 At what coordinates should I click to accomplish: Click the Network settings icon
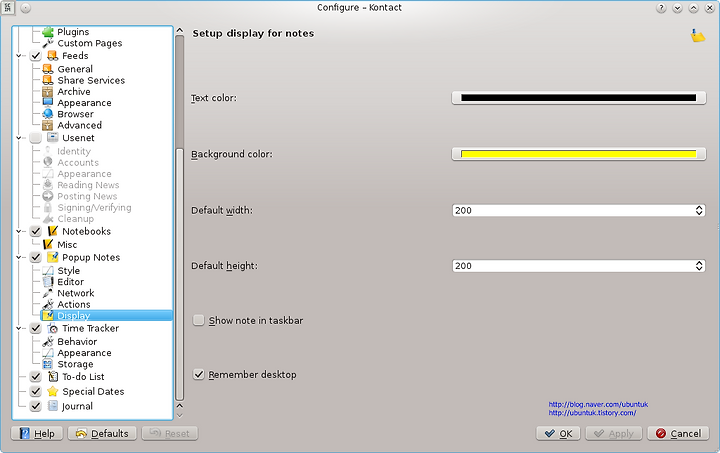[x=48, y=293]
